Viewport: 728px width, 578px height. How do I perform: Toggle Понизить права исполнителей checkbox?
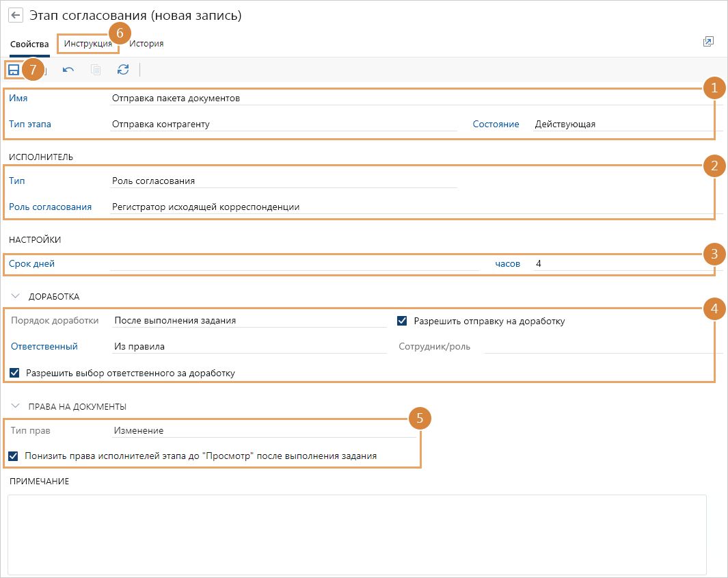click(x=14, y=455)
